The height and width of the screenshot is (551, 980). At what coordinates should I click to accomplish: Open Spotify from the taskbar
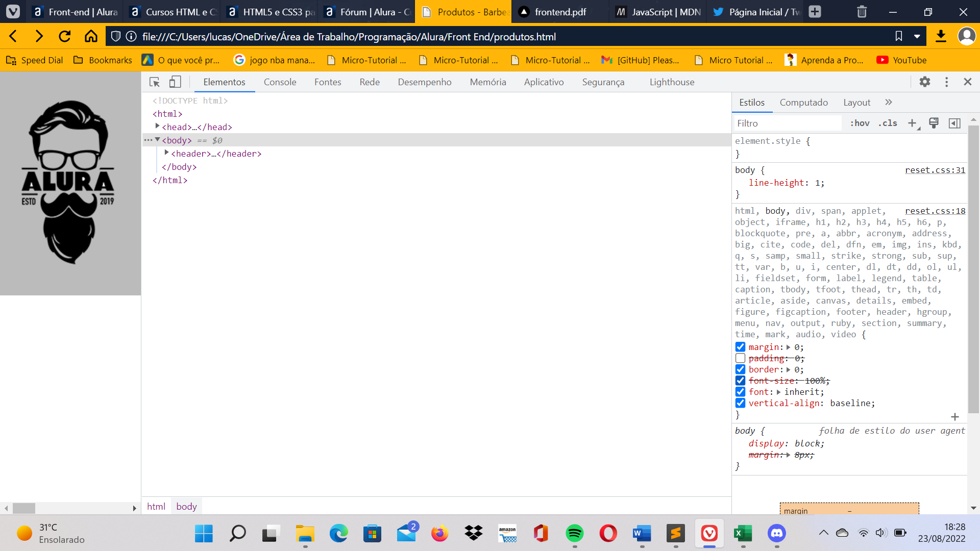click(575, 534)
